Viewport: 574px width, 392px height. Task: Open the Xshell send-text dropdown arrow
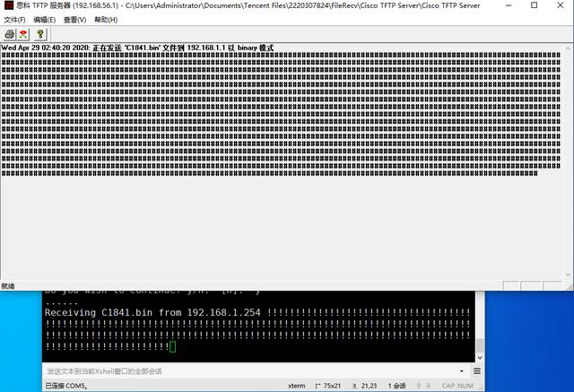pyautogui.click(x=462, y=371)
